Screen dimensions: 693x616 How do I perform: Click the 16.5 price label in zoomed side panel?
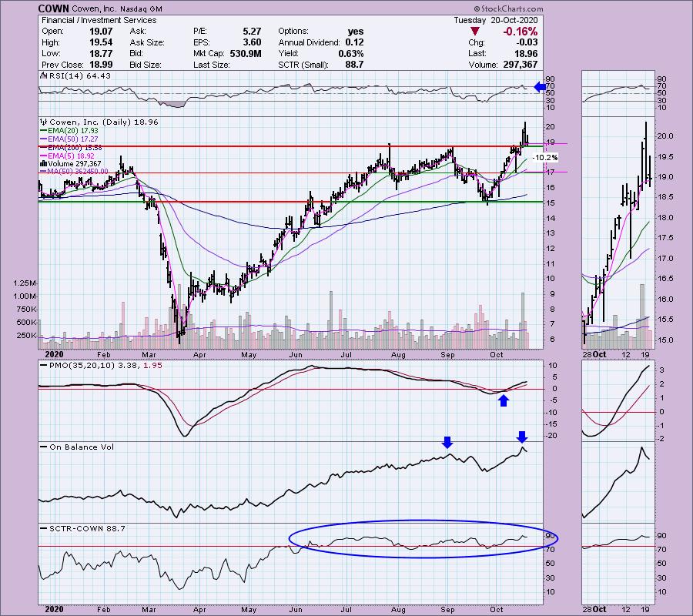(x=665, y=279)
